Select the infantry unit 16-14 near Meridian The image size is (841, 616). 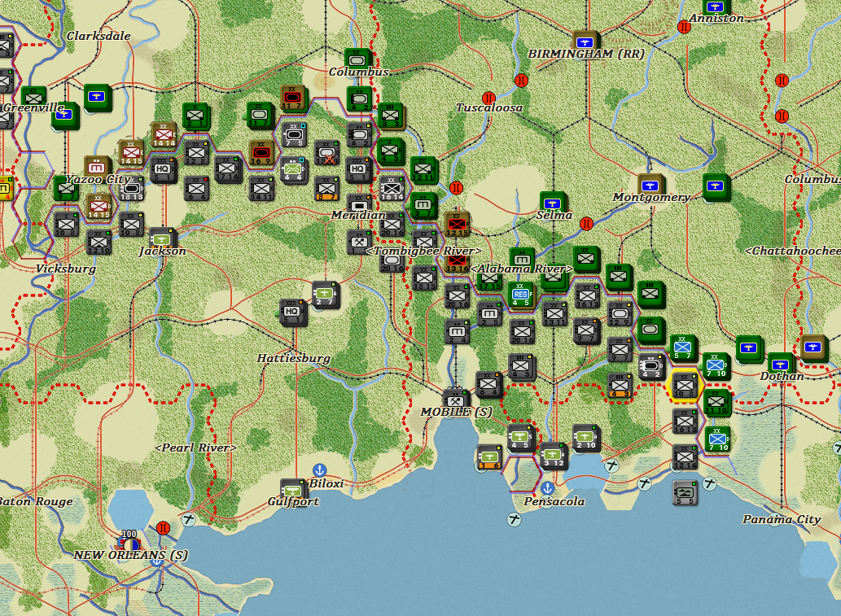coord(391,188)
